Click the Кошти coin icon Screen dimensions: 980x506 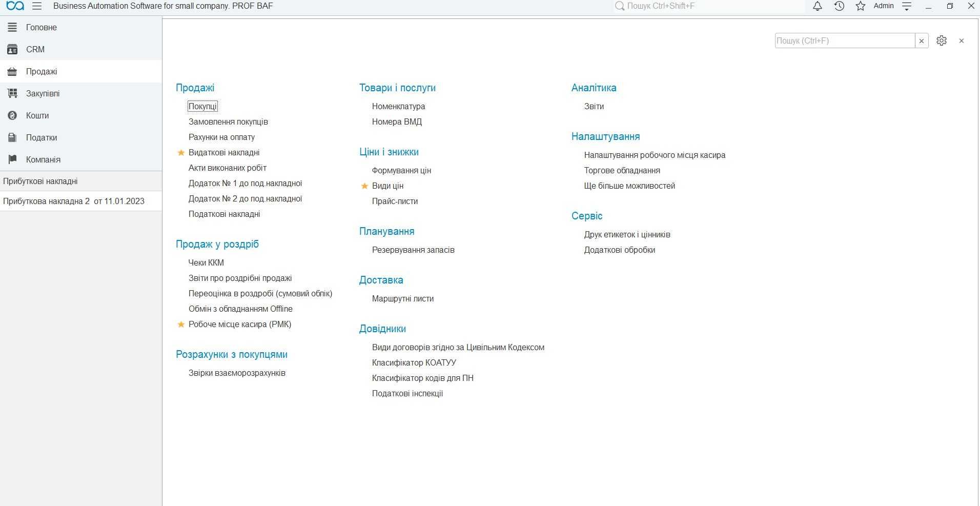point(12,115)
